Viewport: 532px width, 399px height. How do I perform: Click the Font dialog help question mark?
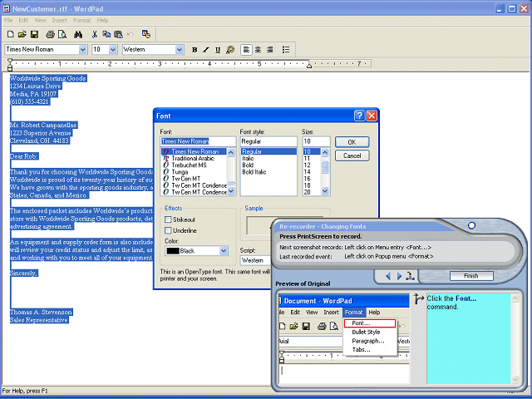pyautogui.click(x=359, y=116)
